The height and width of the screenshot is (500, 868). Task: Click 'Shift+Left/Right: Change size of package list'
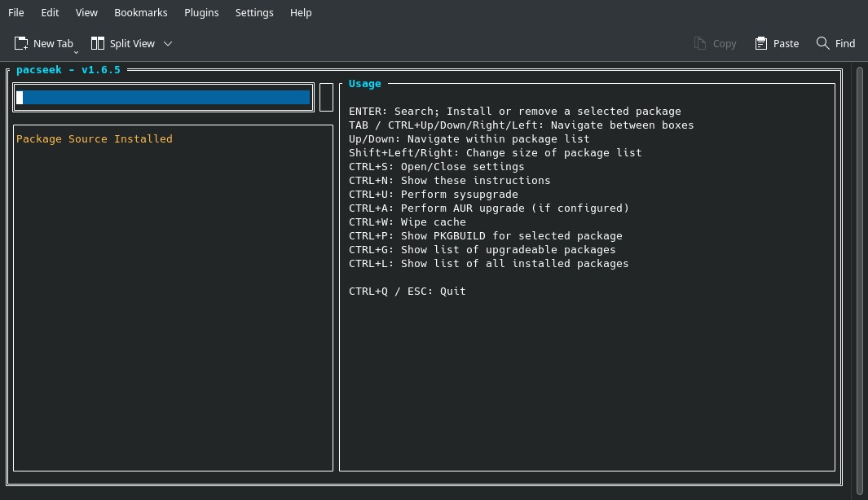(x=495, y=152)
